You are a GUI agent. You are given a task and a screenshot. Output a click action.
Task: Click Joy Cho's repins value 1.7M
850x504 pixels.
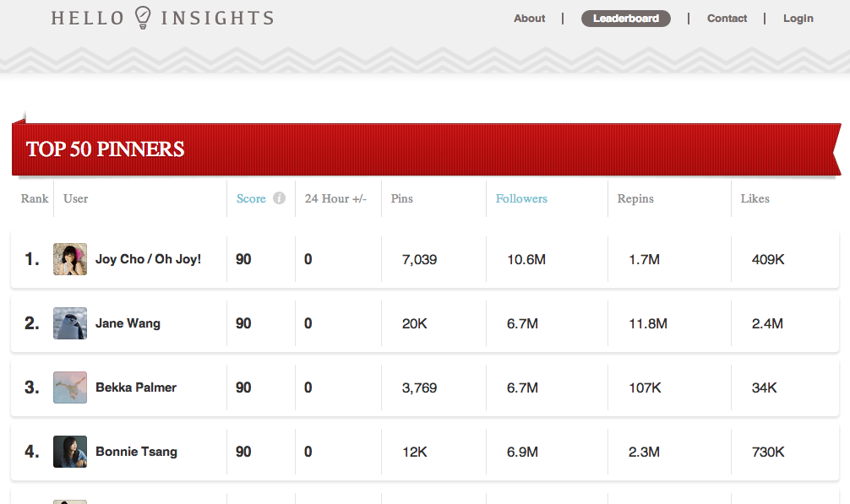click(x=644, y=260)
